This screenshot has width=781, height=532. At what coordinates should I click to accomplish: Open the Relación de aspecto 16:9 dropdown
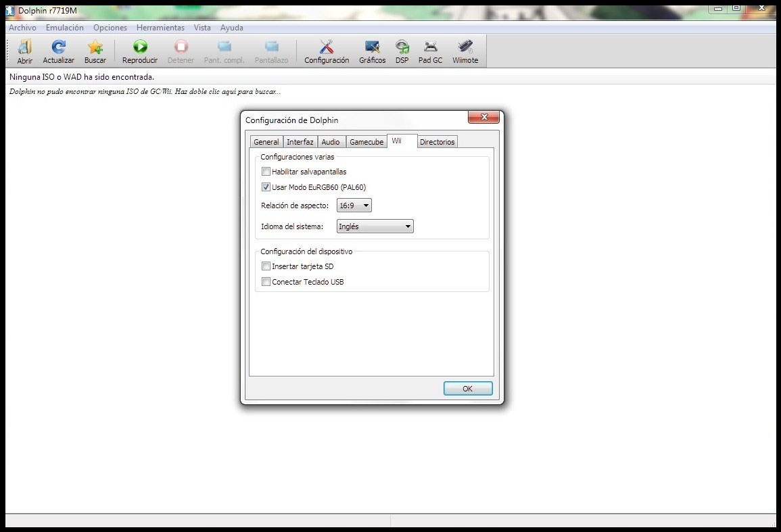354,205
